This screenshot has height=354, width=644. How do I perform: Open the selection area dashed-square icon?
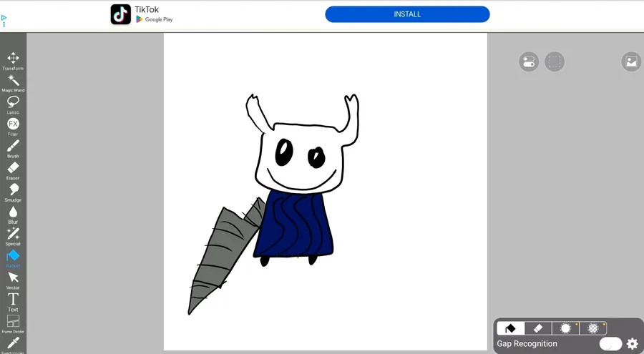pos(555,62)
